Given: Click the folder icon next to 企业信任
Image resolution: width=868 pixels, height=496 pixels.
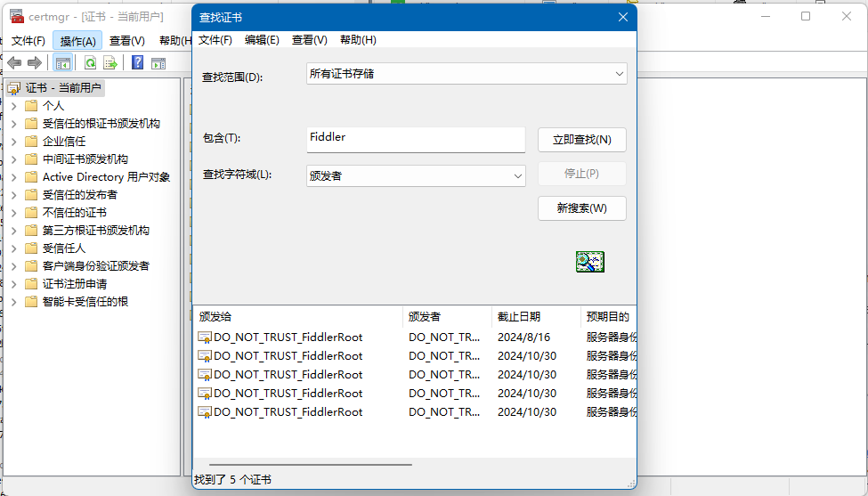Looking at the screenshot, I should pyautogui.click(x=31, y=142).
